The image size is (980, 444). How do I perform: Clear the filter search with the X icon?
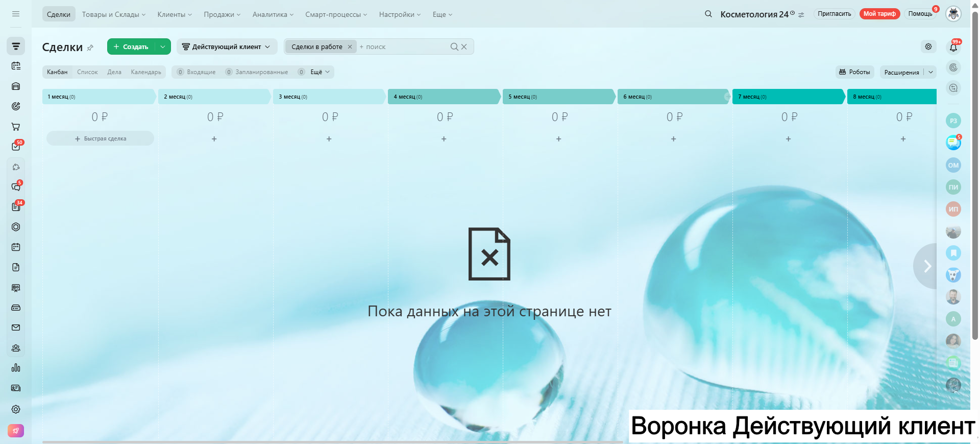click(x=464, y=46)
